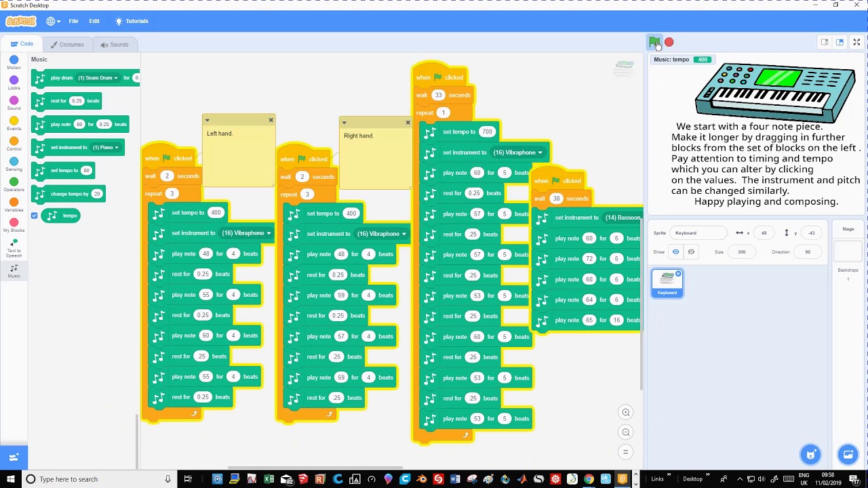Zoom in on the code workspace
The width and height of the screenshot is (868, 488).
point(626,412)
